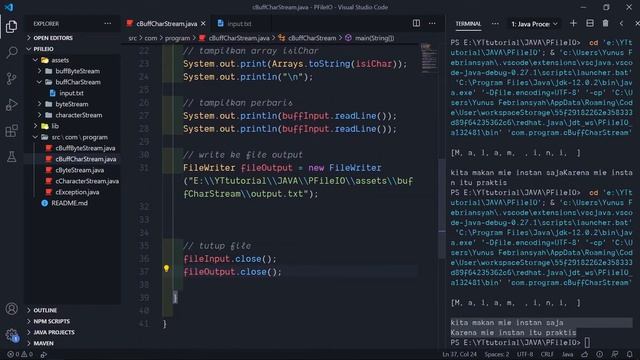Split the editor right
Screen dimensions: 640x360
click(x=416, y=23)
